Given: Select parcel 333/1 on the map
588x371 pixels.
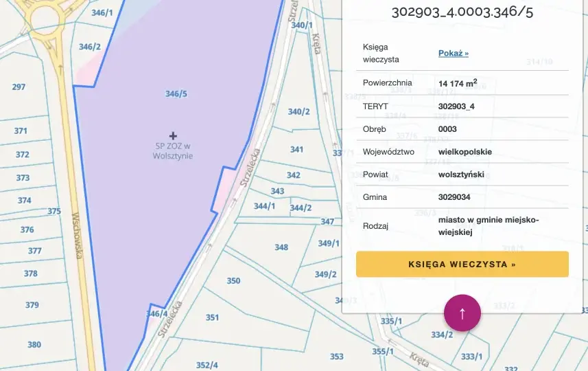Looking at the screenshot, I should (x=471, y=357).
